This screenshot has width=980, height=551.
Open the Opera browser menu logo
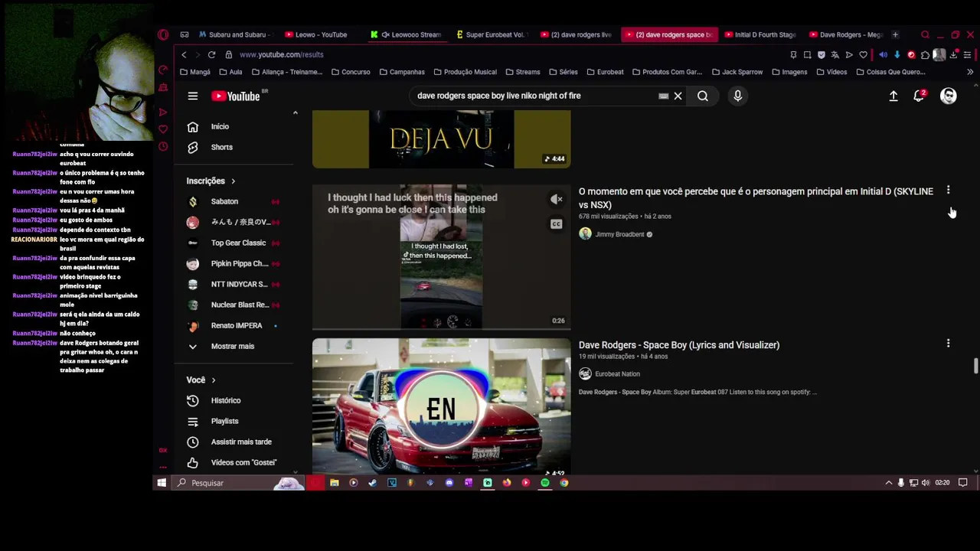click(x=163, y=34)
